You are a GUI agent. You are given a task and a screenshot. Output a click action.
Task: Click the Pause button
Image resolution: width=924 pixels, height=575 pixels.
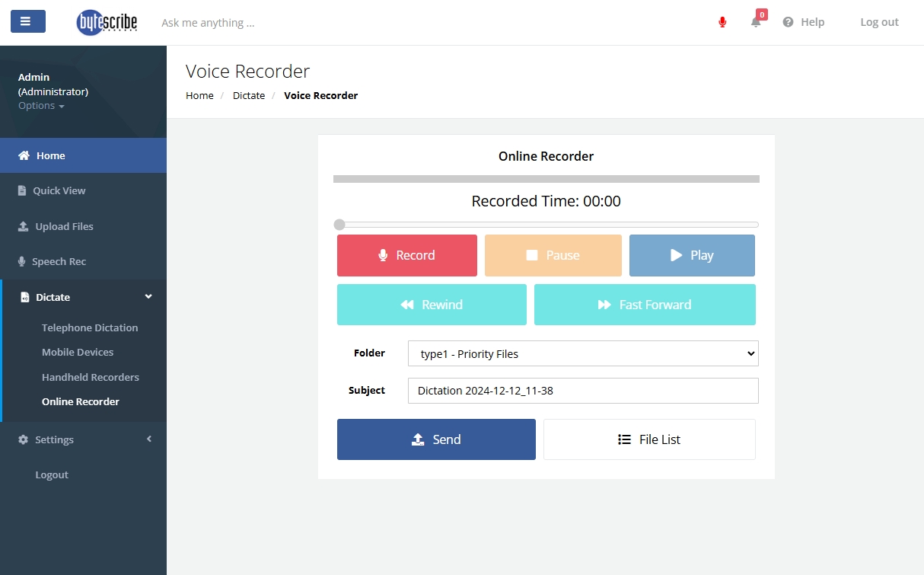[x=553, y=255]
